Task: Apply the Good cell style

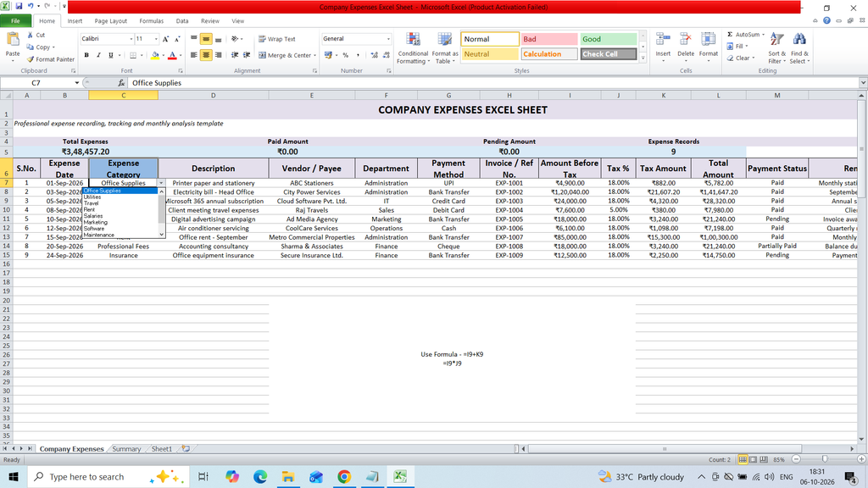Action: click(609, 39)
